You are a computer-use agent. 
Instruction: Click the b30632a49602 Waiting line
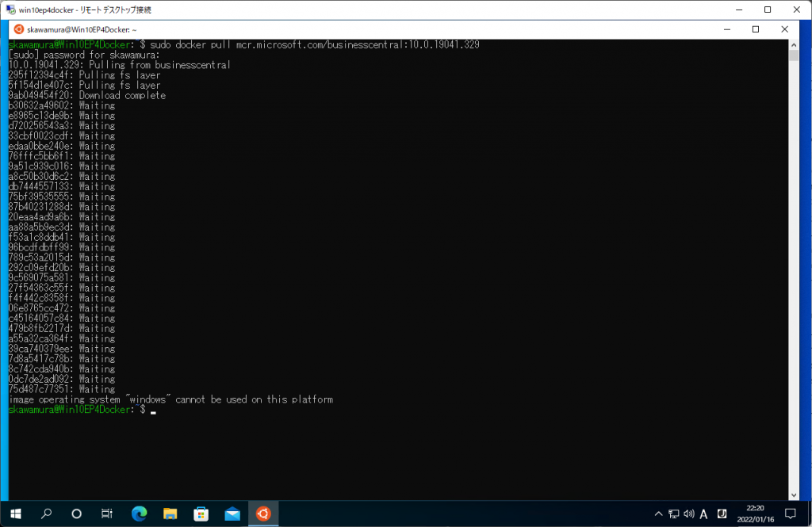click(62, 105)
